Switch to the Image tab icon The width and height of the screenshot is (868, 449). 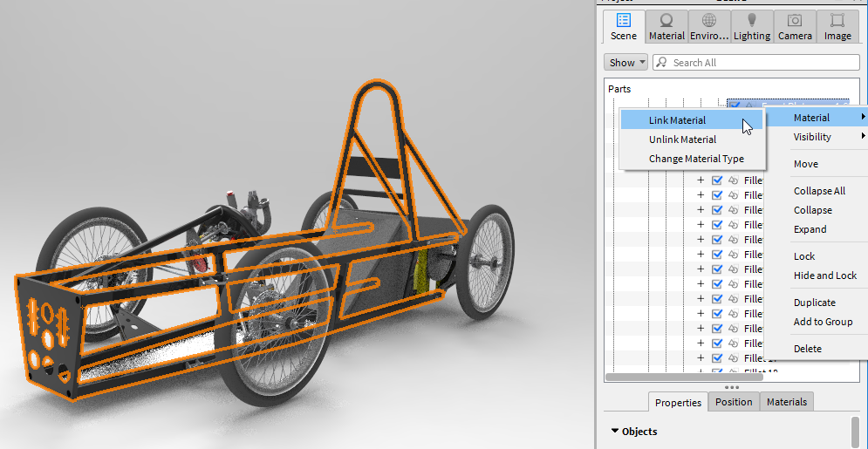[837, 20]
